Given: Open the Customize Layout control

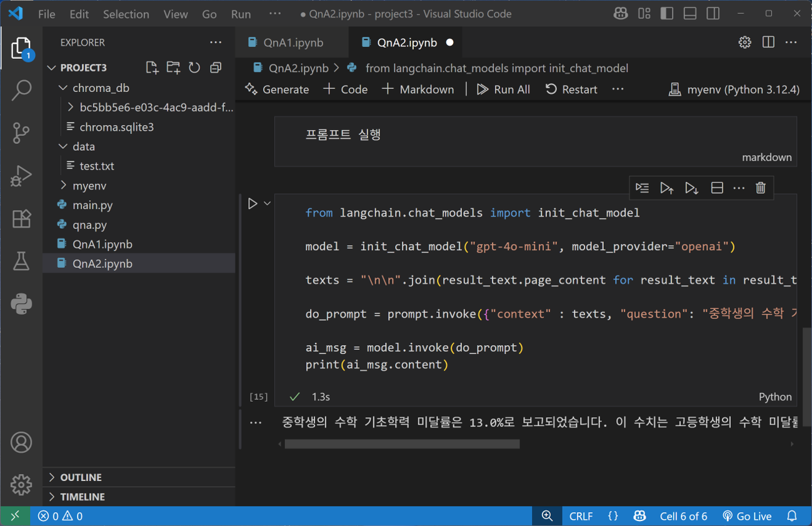Looking at the screenshot, I should coord(644,14).
